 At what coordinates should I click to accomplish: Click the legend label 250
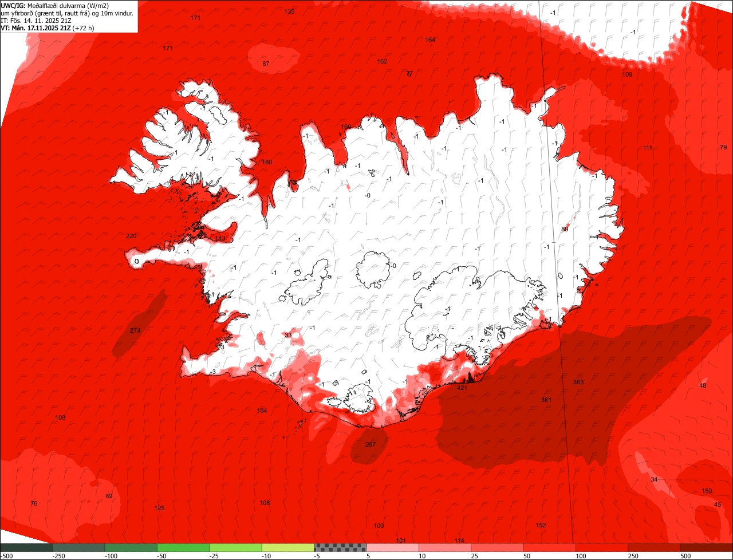pos(633,556)
